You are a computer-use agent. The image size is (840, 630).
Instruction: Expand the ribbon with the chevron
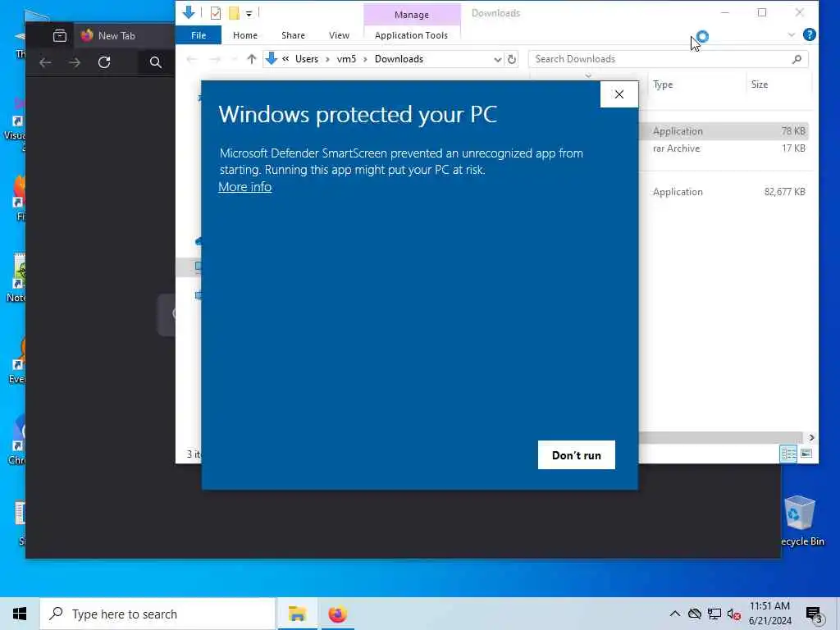792,34
